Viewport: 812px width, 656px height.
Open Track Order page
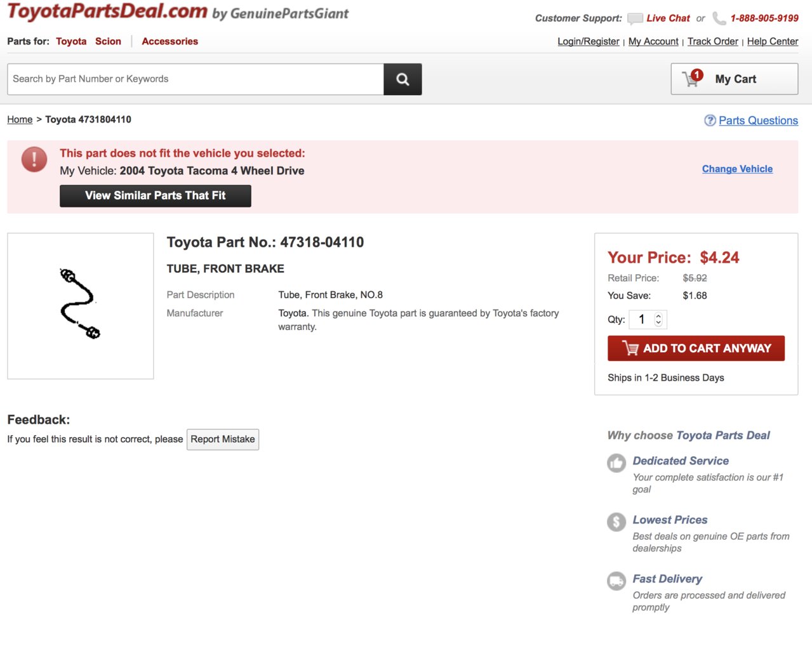(713, 41)
